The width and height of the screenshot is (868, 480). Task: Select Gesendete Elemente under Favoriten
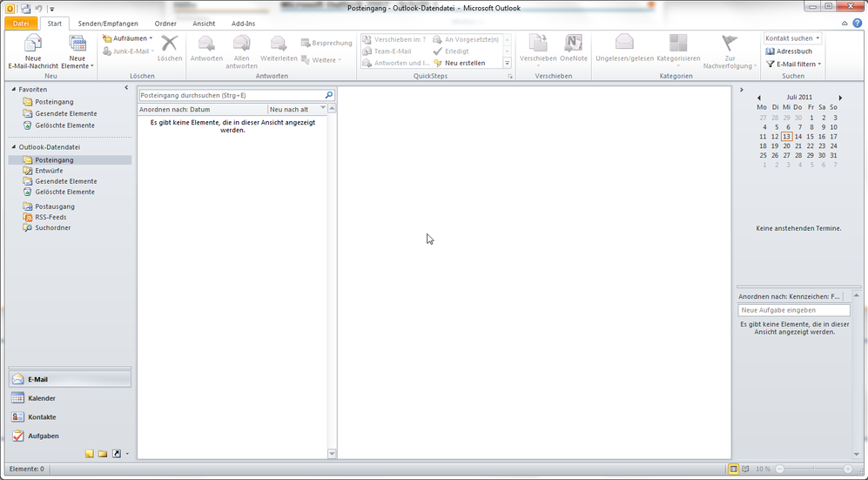[x=66, y=113]
